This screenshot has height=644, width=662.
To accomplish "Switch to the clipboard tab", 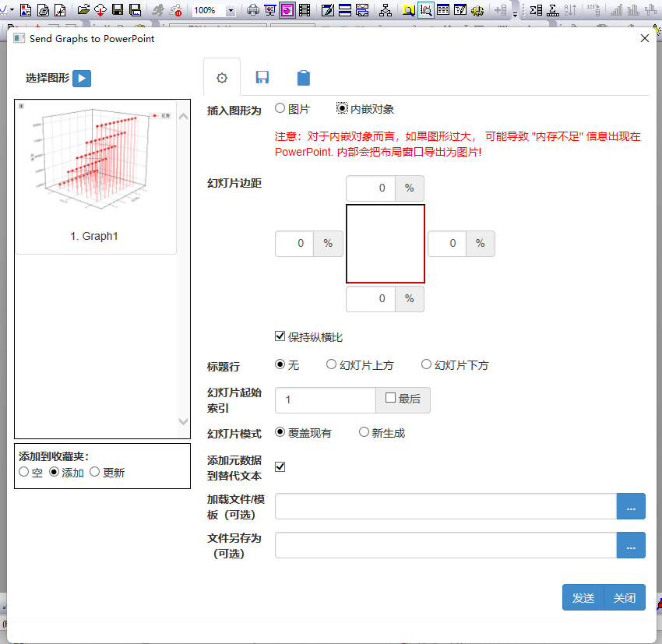I will (303, 77).
